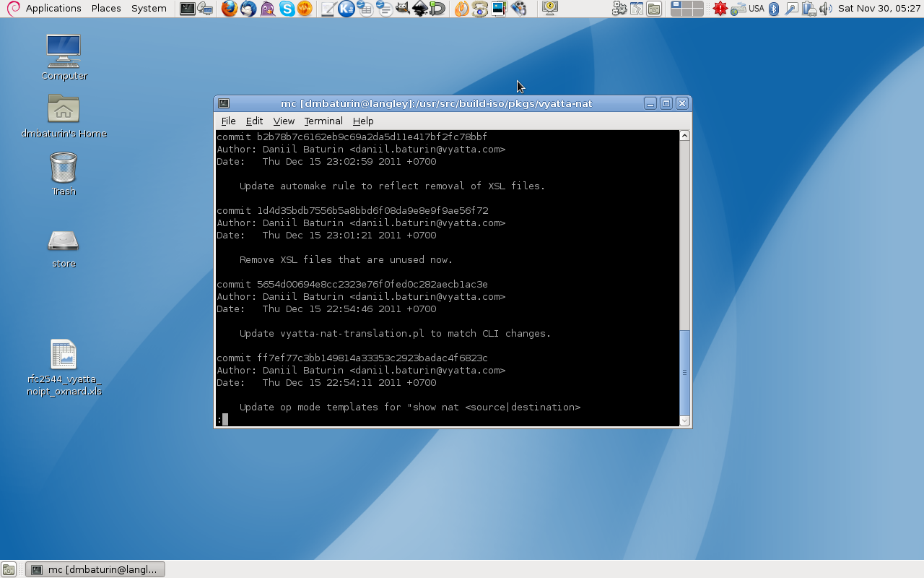The height and width of the screenshot is (578, 924).
Task: Open the volume control
Action: (826, 9)
